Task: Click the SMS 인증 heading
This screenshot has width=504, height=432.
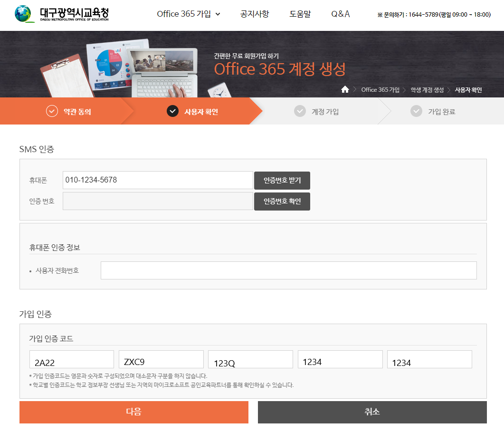Action: pos(37,149)
